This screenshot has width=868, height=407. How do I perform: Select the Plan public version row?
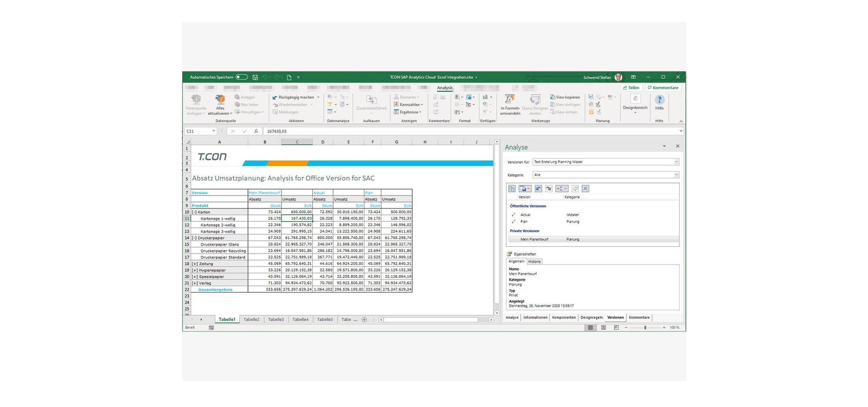point(594,222)
